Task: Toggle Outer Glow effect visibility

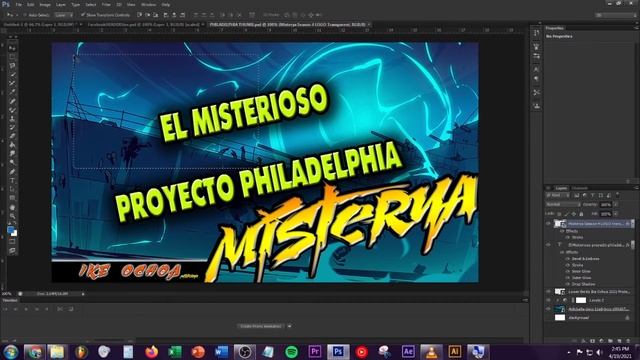Action: (x=568, y=278)
